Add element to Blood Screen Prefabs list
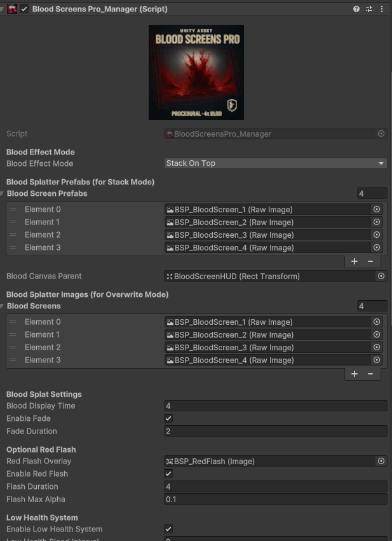The image size is (392, 541). point(355,261)
